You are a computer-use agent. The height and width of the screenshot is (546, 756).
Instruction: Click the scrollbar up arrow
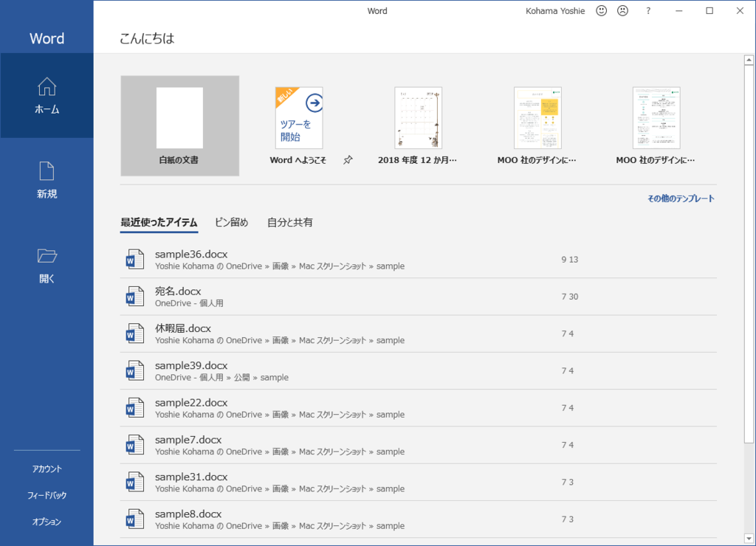click(x=749, y=61)
